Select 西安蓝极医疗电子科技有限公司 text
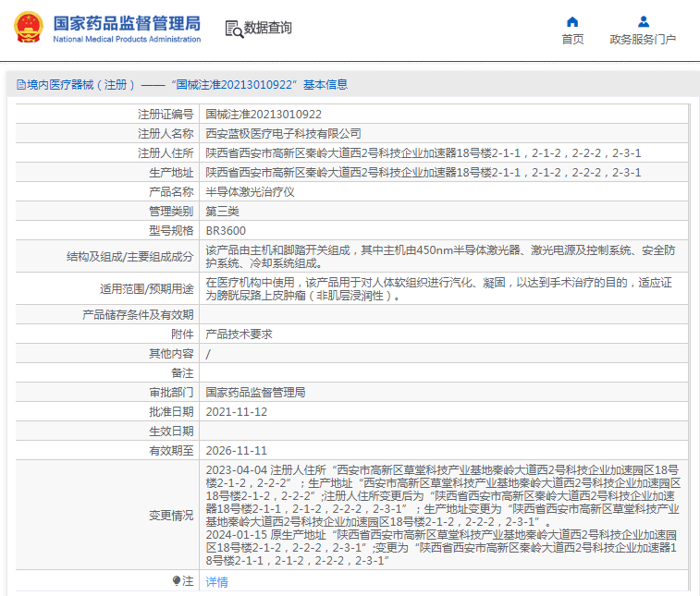 click(x=283, y=133)
